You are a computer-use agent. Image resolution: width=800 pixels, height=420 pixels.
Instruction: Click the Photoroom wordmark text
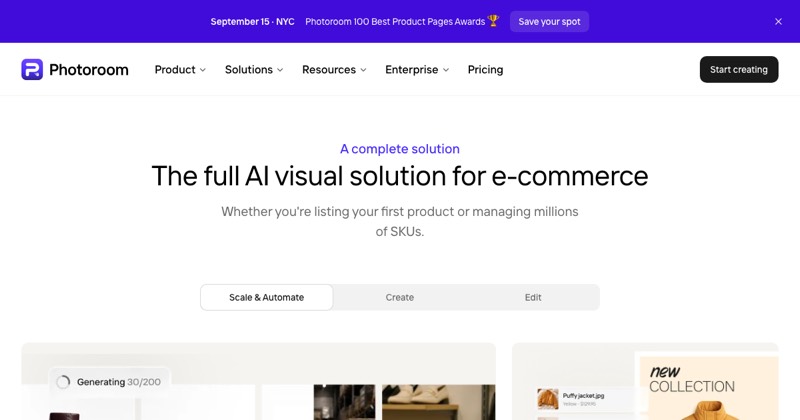[89, 69]
